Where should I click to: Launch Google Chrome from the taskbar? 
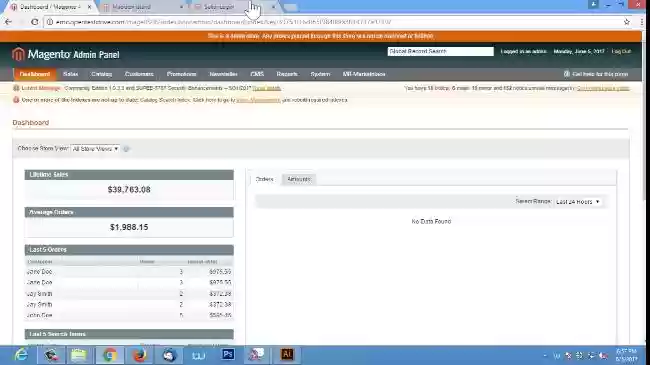[x=109, y=355]
